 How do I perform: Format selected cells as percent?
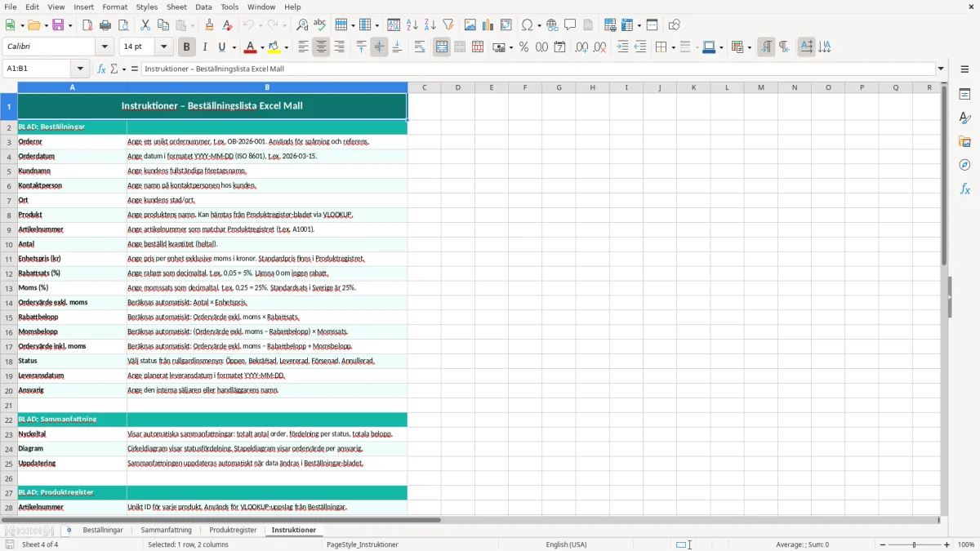coord(523,47)
